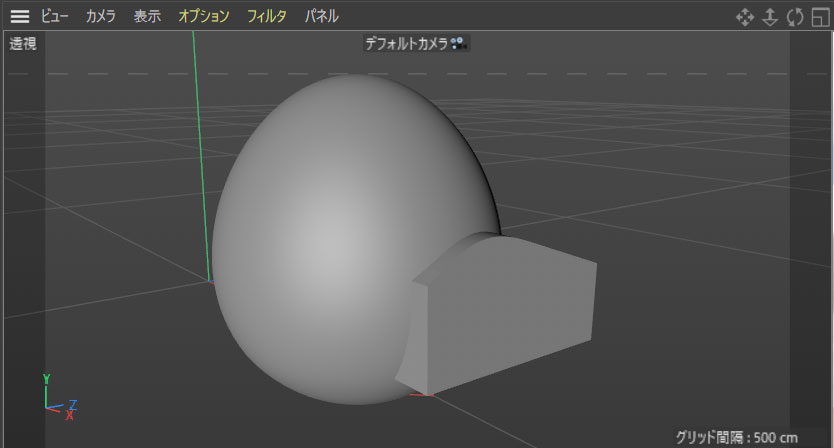
Task: Click the icon beside デフォルトカメラ
Action: (x=459, y=44)
